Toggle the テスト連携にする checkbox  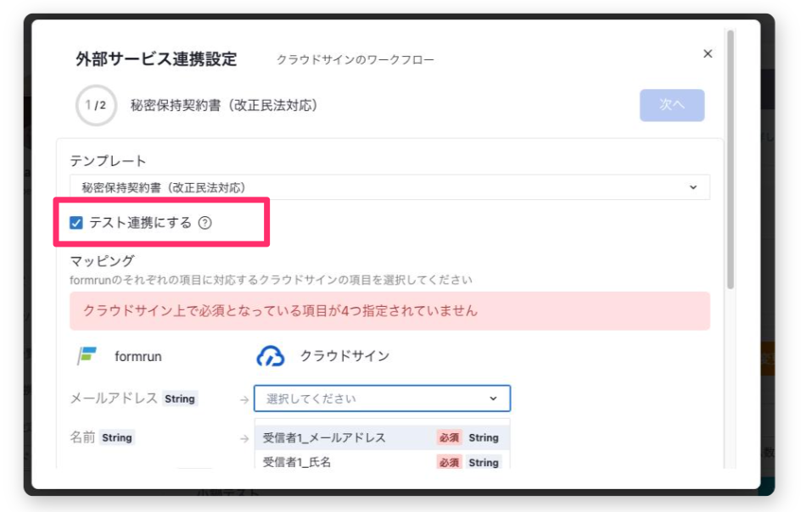[x=76, y=223]
